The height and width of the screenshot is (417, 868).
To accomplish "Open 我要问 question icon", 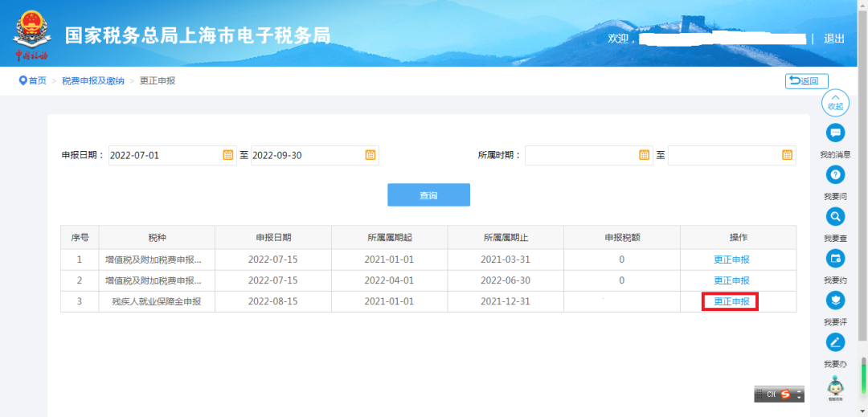I will [835, 175].
